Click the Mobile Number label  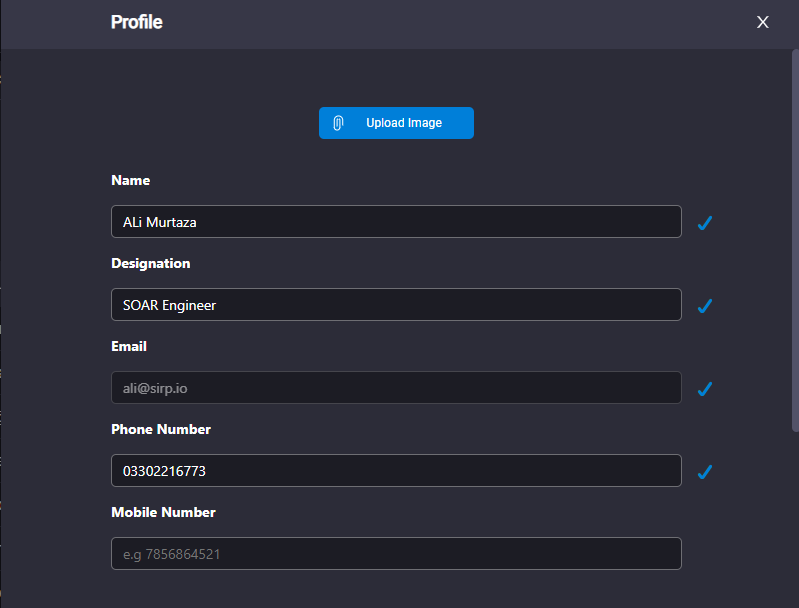[163, 513]
